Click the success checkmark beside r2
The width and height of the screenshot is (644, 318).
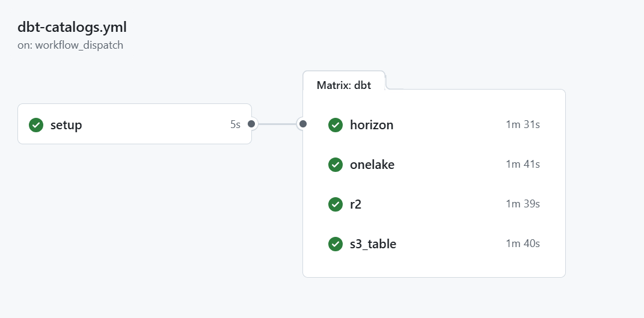[x=336, y=204]
